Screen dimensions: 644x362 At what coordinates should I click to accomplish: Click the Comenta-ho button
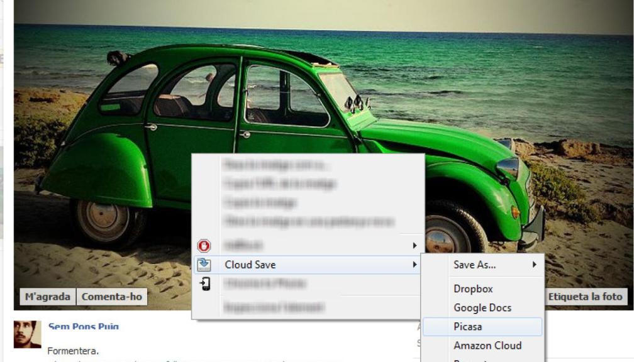[112, 297]
